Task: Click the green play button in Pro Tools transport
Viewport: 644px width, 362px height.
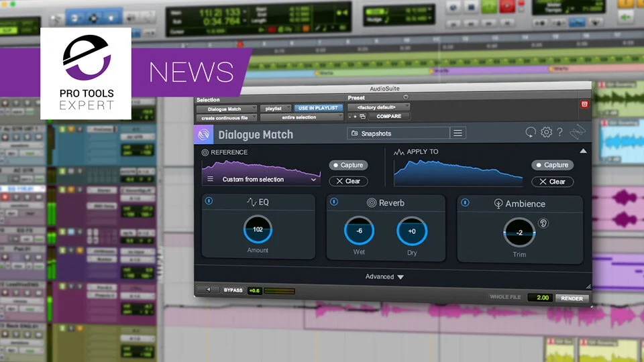Action: pos(489,6)
